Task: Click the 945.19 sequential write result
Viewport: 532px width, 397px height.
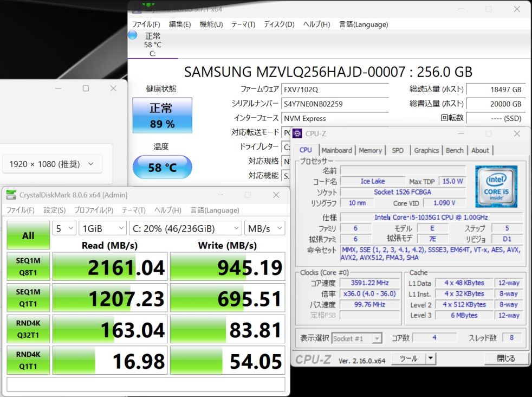Action: [x=228, y=267]
